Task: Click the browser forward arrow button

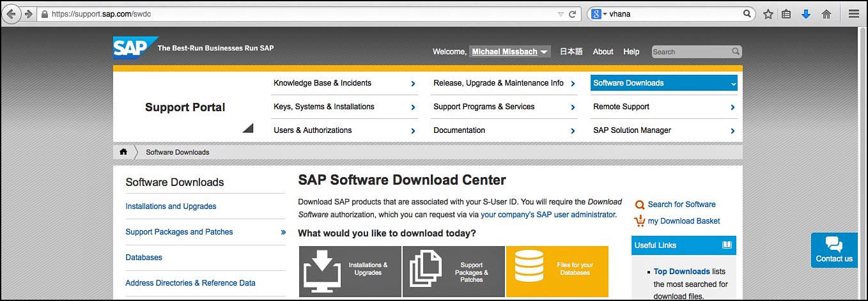Action: pos(28,13)
